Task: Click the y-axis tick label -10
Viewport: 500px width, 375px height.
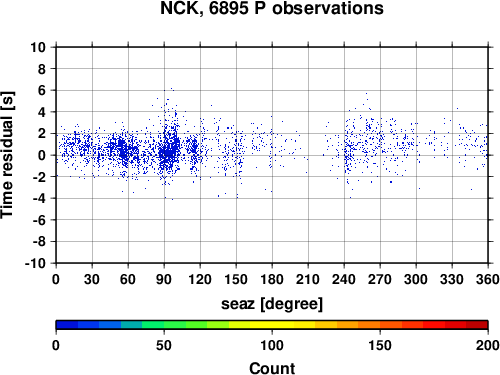Action: pos(35,263)
